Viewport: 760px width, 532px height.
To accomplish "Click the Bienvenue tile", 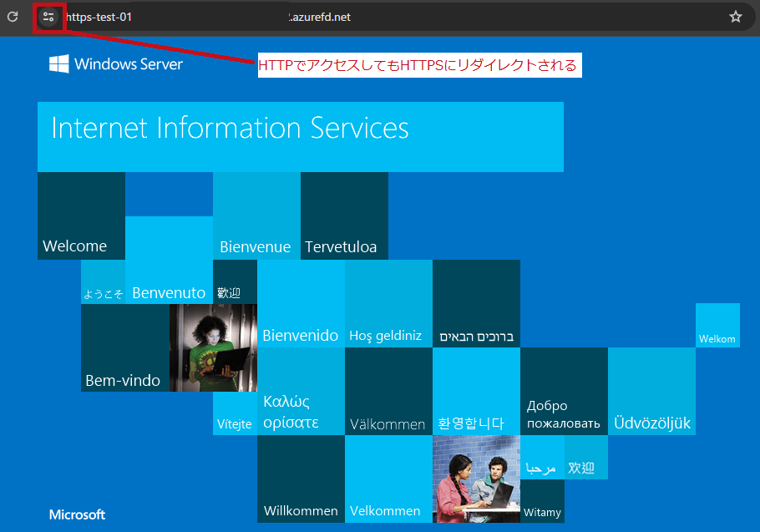I will (x=257, y=216).
